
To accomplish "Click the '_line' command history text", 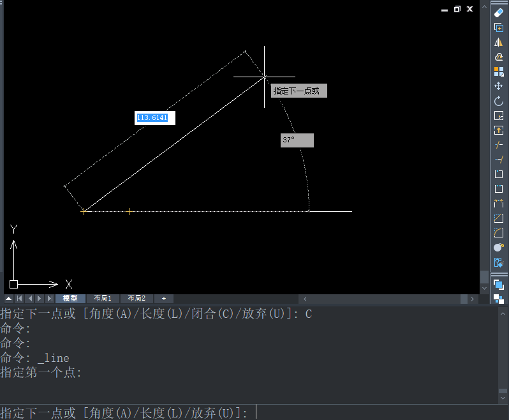I will 54,358.
